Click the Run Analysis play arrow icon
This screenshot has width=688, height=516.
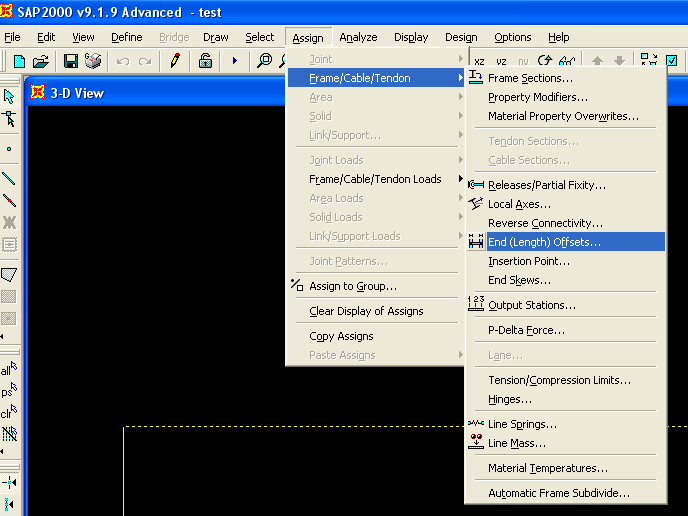pos(235,61)
